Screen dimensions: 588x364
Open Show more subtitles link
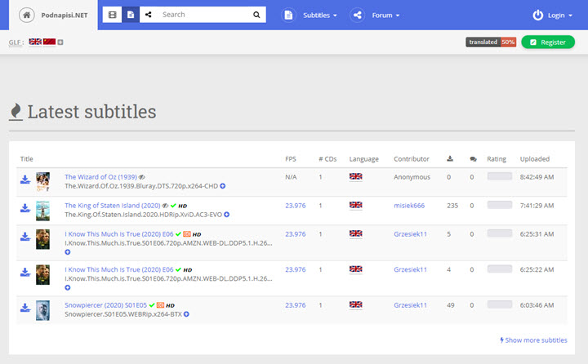tap(533, 340)
